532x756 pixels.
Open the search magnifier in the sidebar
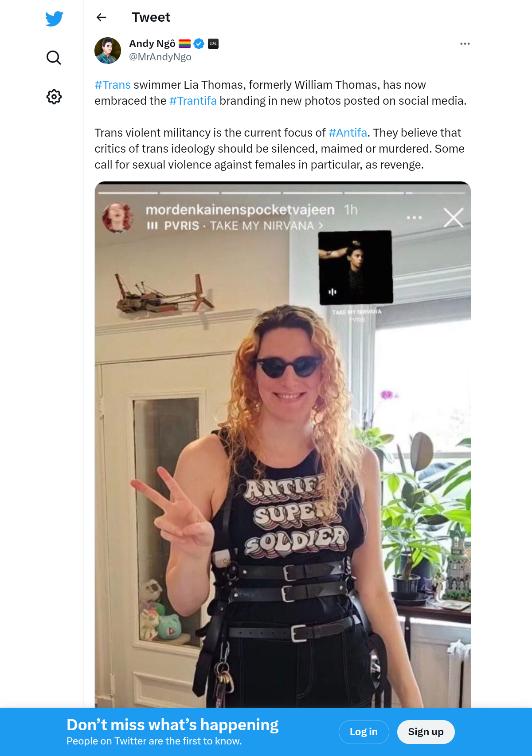(x=54, y=58)
